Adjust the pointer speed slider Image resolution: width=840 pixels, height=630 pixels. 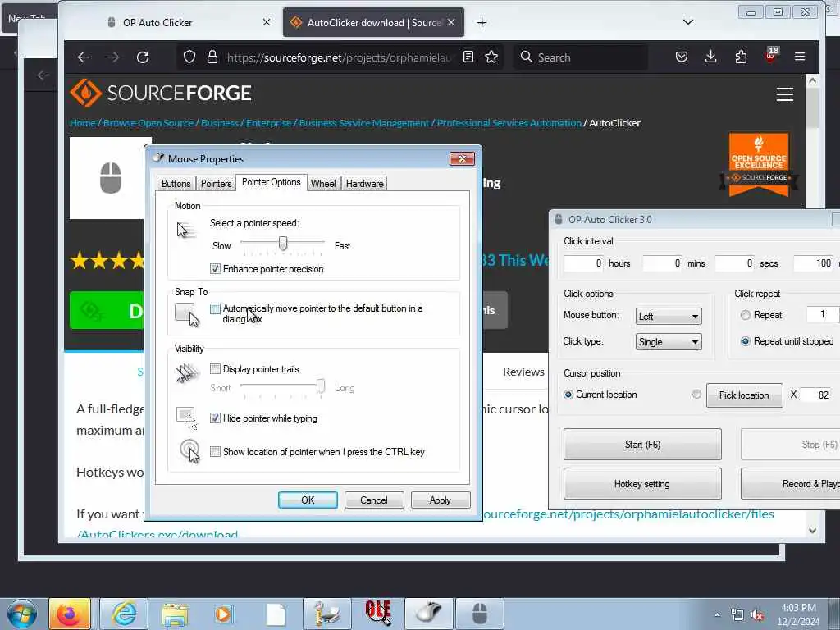click(283, 244)
